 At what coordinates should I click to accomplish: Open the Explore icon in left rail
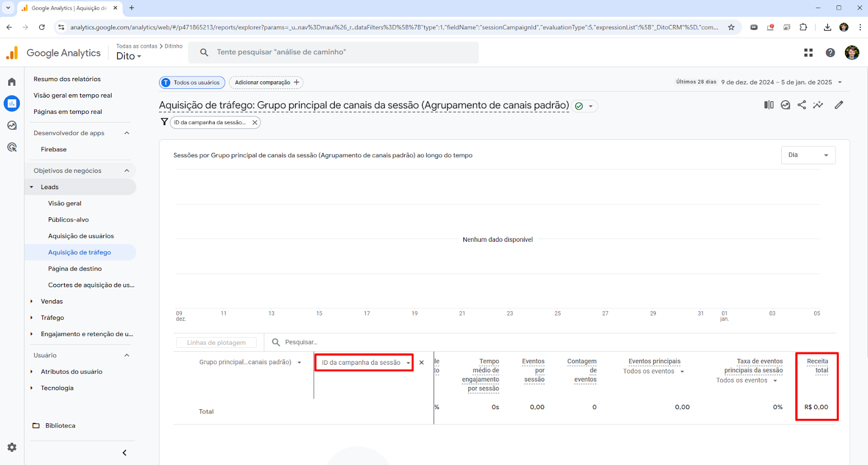12,125
